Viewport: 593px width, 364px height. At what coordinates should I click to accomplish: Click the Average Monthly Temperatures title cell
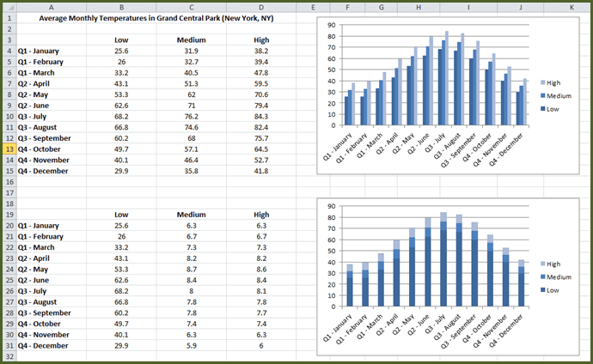[x=152, y=18]
